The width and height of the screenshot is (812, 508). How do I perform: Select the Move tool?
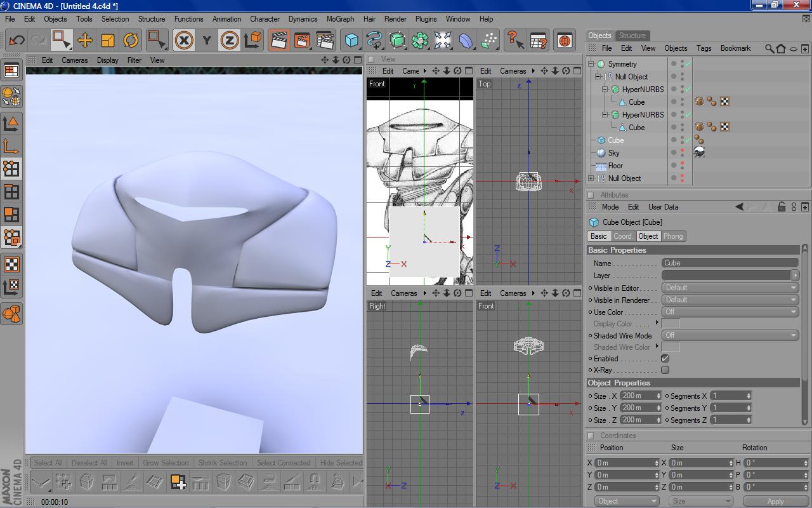(x=85, y=41)
